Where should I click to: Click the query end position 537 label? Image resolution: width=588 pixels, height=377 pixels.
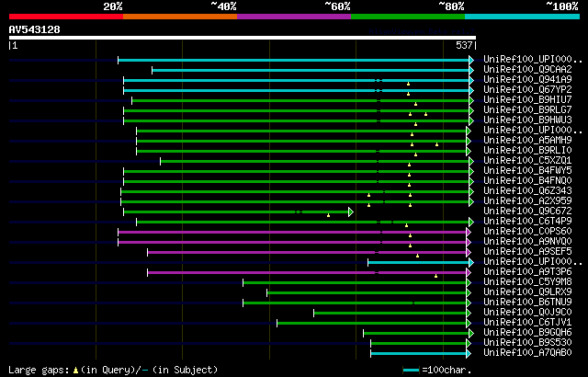(464, 45)
